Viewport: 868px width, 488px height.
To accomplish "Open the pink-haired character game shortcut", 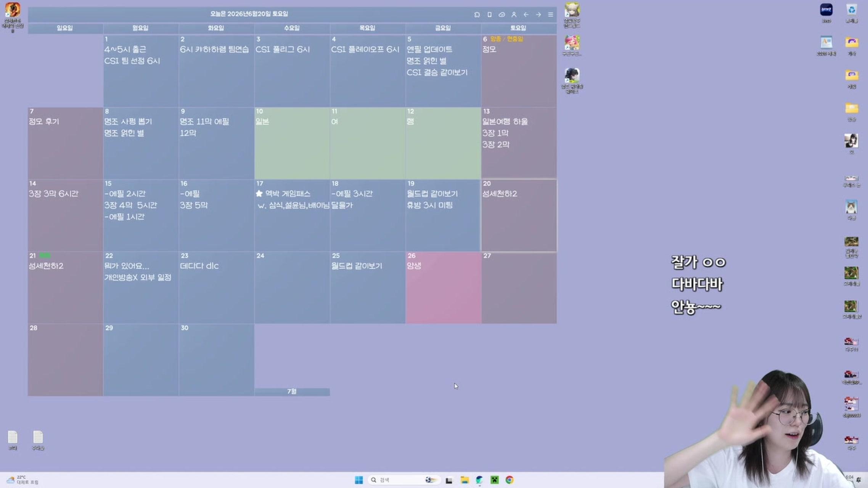I will [572, 45].
